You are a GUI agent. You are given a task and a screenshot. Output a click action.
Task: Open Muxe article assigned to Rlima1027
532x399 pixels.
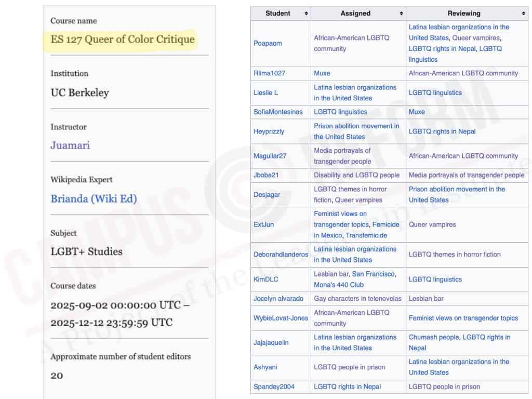[x=322, y=73]
